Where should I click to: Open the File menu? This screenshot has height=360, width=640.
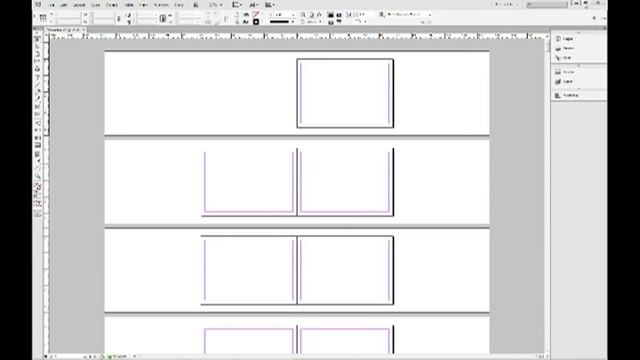pyautogui.click(x=52, y=5)
